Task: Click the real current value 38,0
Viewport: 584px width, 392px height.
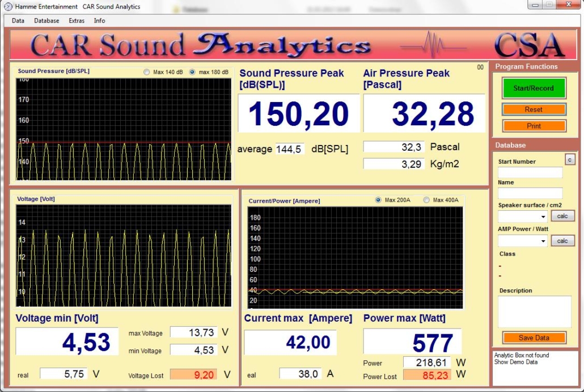Action: coord(300,374)
